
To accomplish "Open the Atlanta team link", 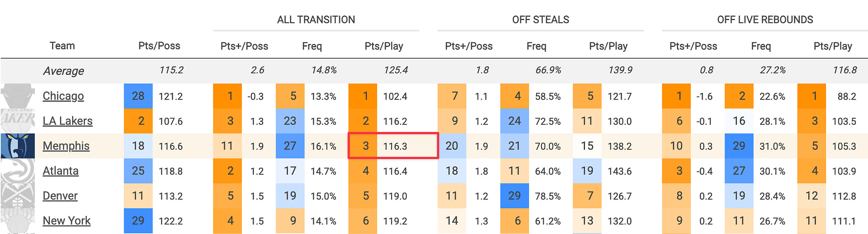I will click(x=61, y=171).
